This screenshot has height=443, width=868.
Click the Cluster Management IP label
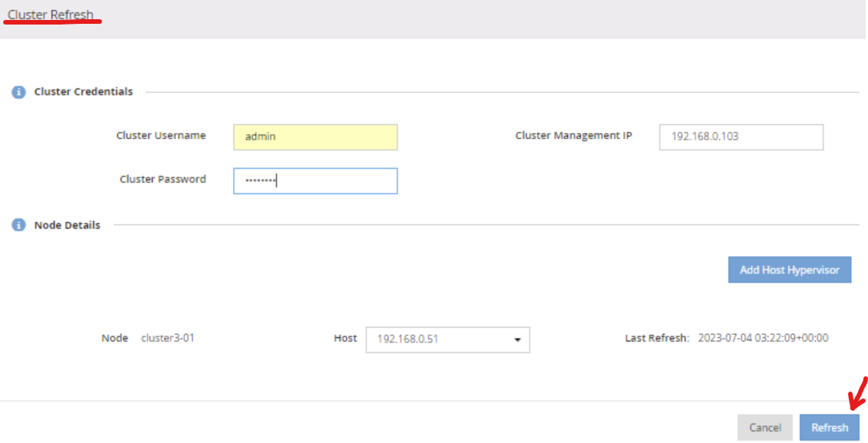(x=573, y=136)
